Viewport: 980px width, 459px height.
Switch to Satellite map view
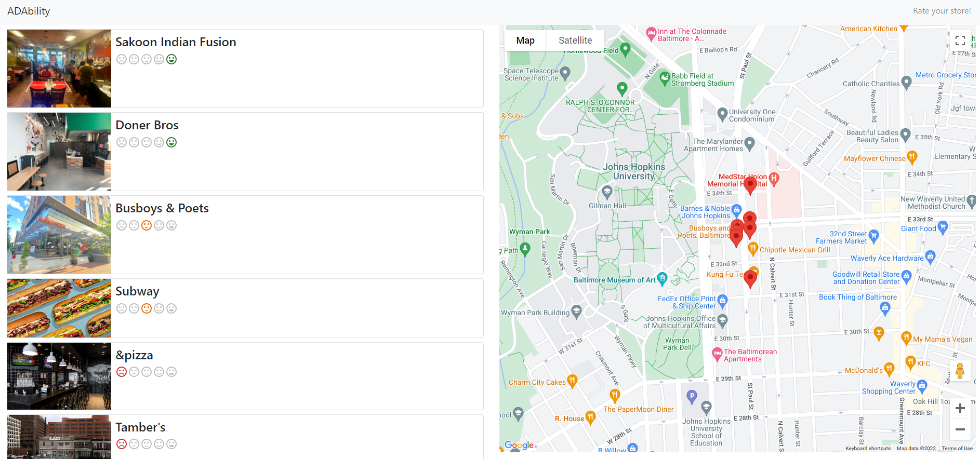click(575, 40)
